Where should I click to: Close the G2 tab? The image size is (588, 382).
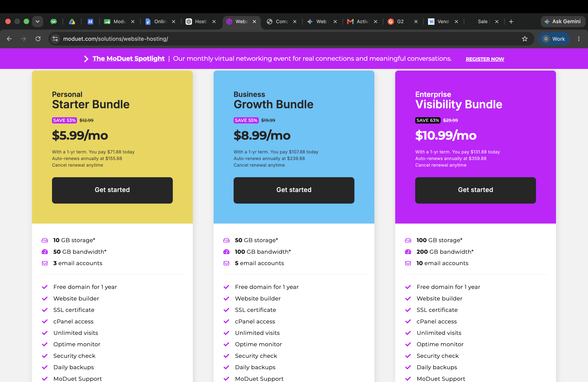tap(416, 22)
